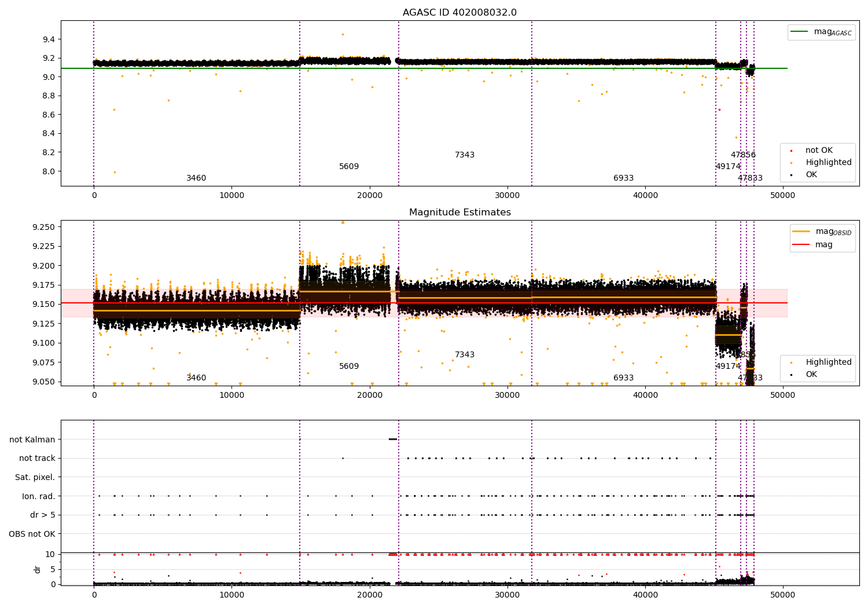Click obsid label 7343 in Magnitude Estimates plot
The image size is (868, 608).
pos(465,355)
